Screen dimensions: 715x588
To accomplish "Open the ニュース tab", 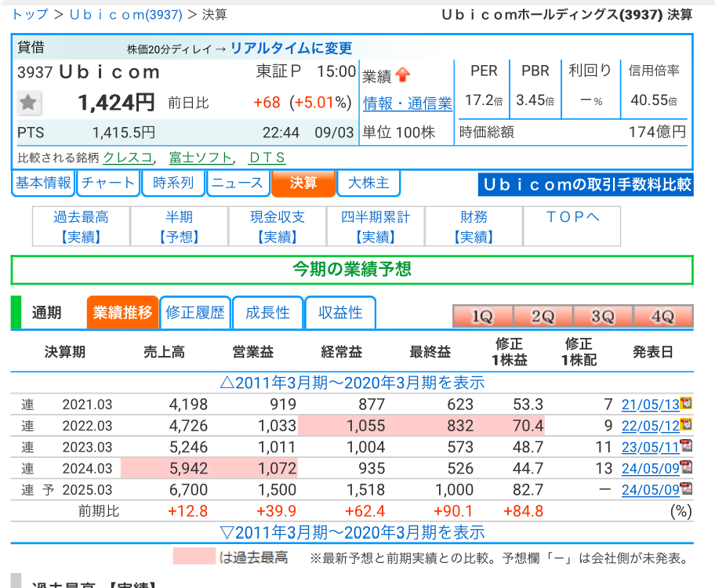I will (x=238, y=183).
